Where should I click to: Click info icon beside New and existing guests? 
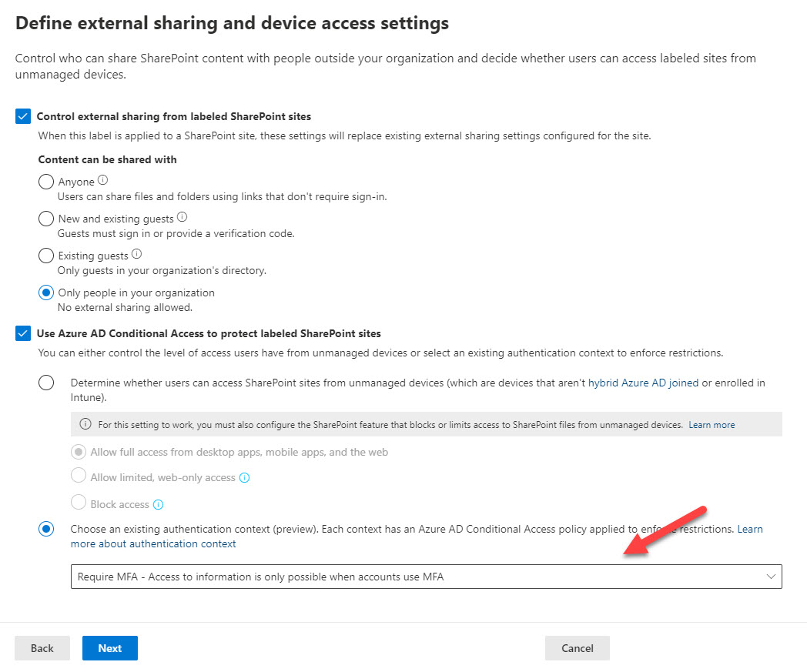[x=182, y=218]
